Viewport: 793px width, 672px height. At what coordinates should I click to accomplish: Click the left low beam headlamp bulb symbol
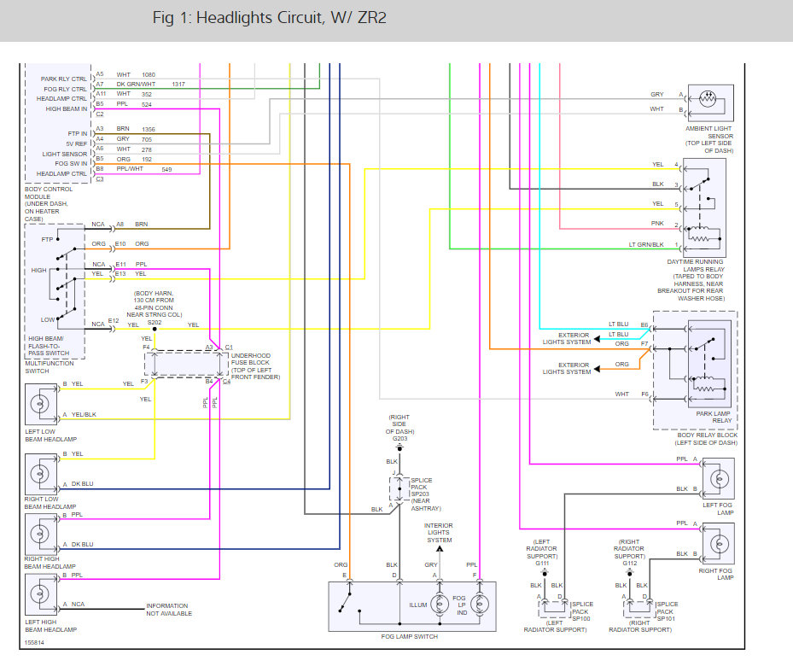40,404
